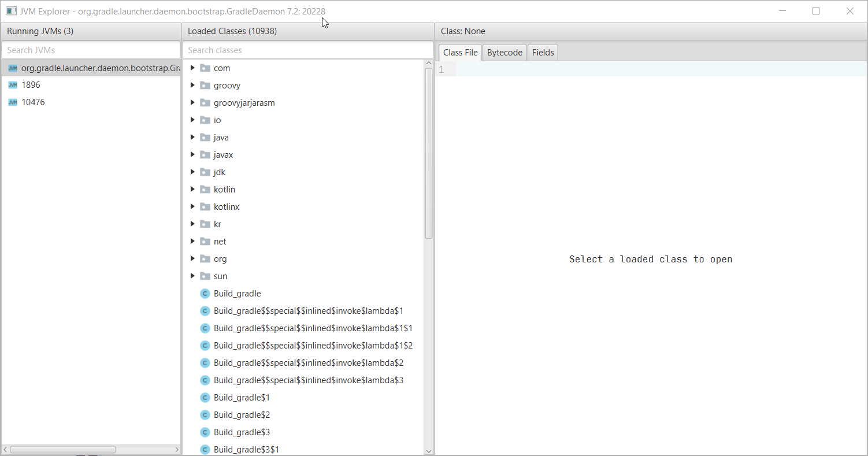Focus the Search JVMs field
Viewport: 868px width, 456px height.
(91, 50)
